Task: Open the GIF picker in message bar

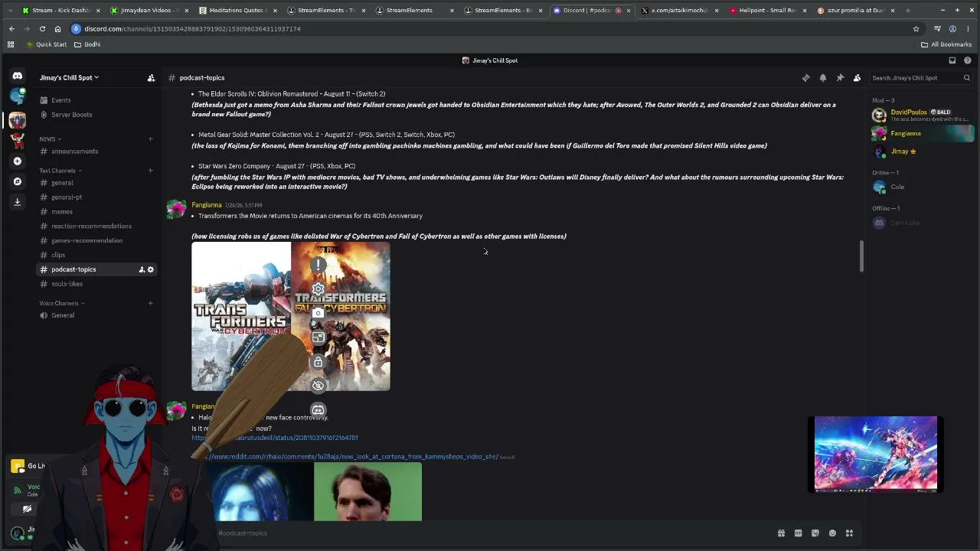Action: point(798,533)
